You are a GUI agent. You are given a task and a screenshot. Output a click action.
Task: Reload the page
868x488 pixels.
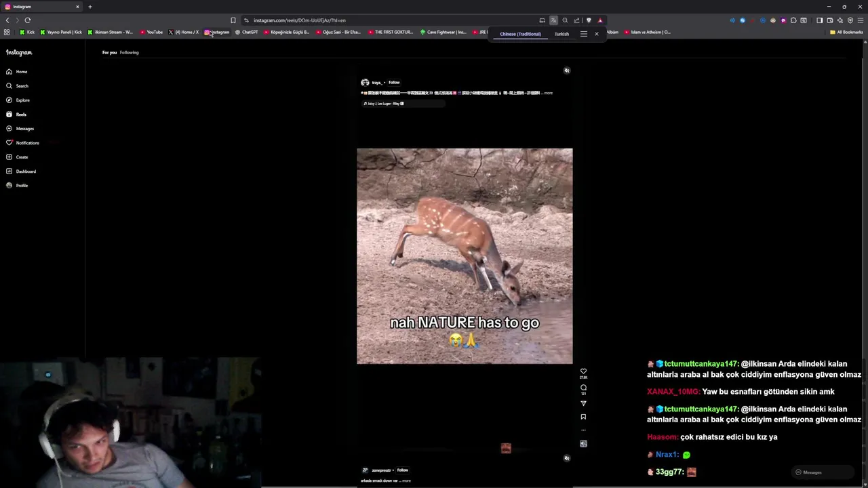click(x=28, y=20)
